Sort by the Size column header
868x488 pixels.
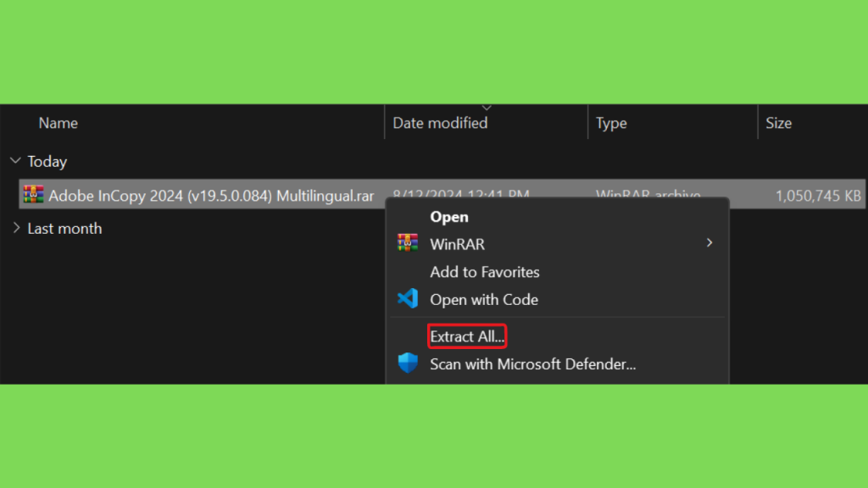pos(778,123)
